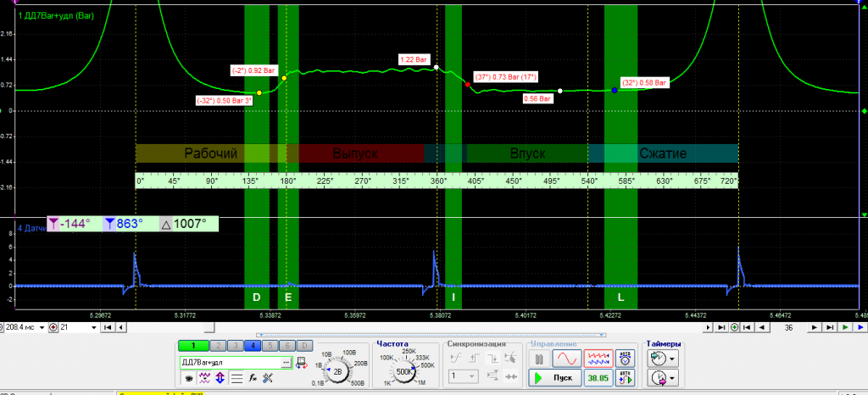This screenshot has height=395, width=868.
Task: Click the Сжатие stroke phase label
Action: pos(663,153)
